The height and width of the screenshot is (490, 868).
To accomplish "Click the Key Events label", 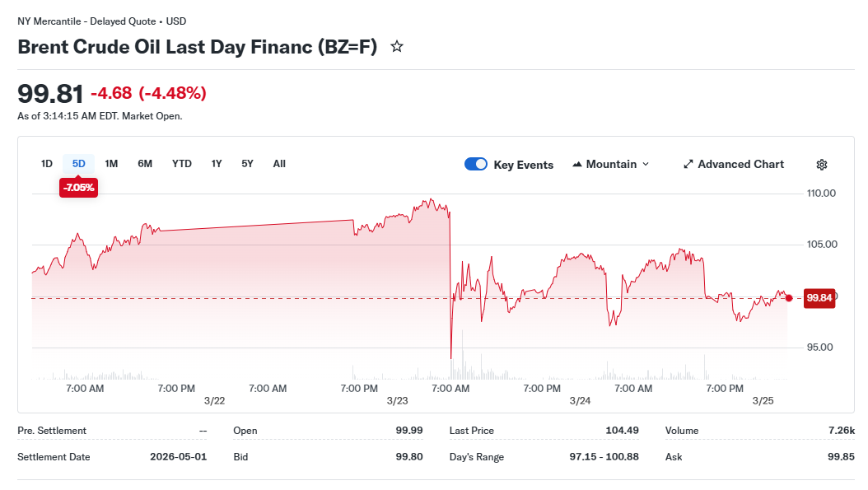I will coord(523,165).
